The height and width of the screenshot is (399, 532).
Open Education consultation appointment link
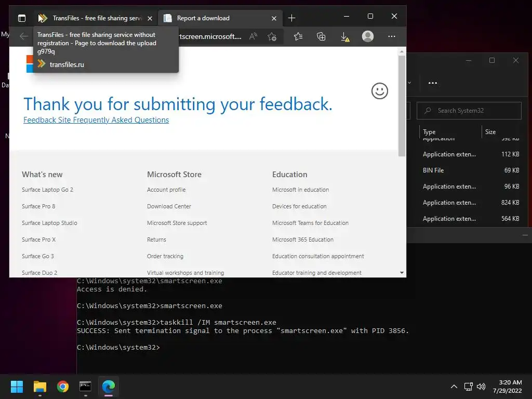point(318,256)
